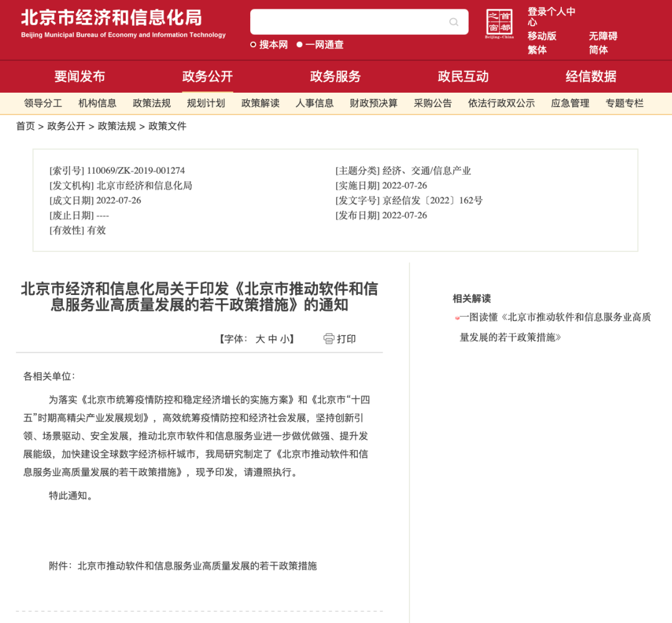
Task: Open the 要闻发布 main tab
Action: point(80,77)
